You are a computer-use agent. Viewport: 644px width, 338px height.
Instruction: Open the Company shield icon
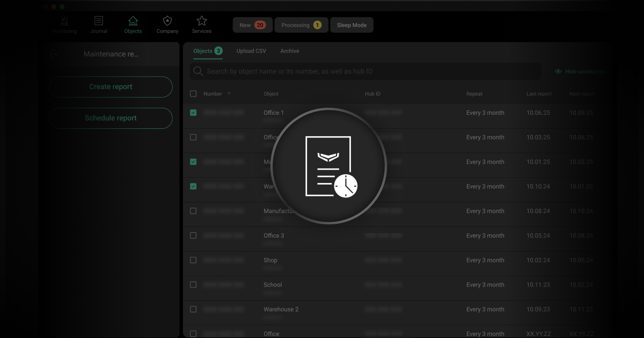167,21
